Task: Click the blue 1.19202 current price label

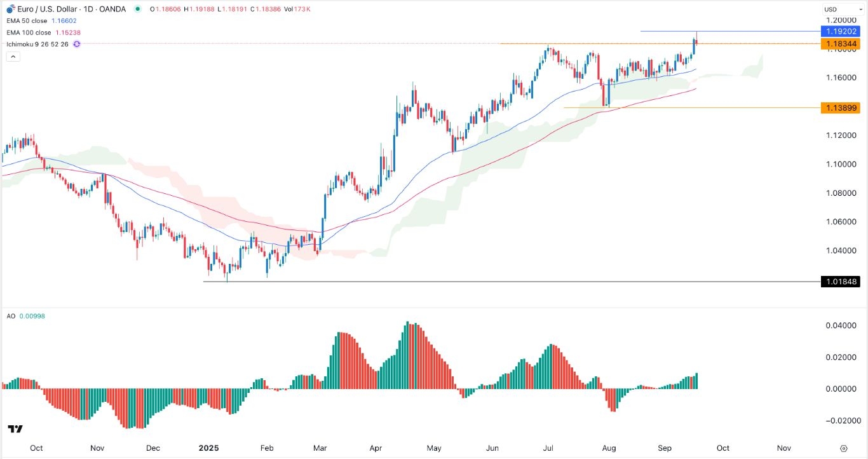Action: [x=843, y=31]
